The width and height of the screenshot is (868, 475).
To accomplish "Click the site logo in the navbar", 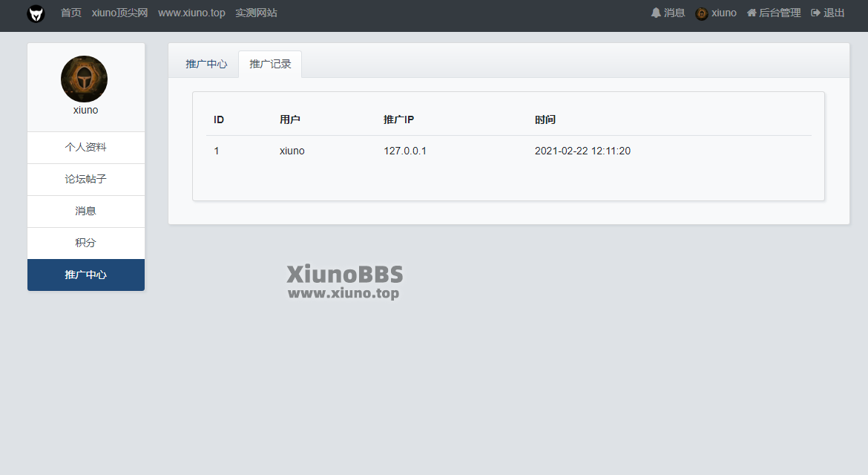I will (36, 13).
